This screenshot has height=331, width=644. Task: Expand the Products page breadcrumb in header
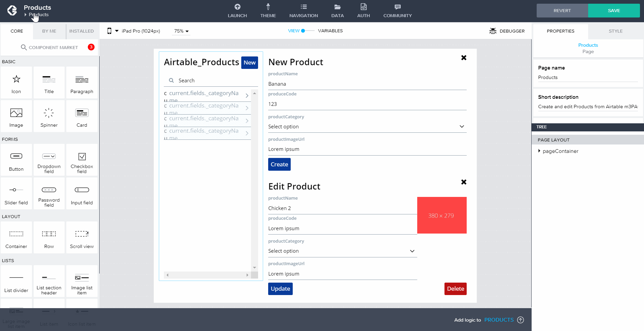(26, 15)
